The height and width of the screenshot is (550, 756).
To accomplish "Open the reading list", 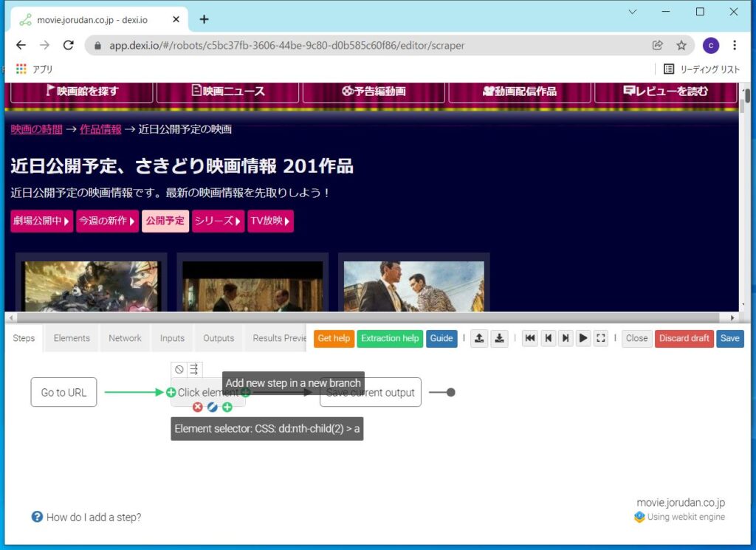I will coord(701,69).
